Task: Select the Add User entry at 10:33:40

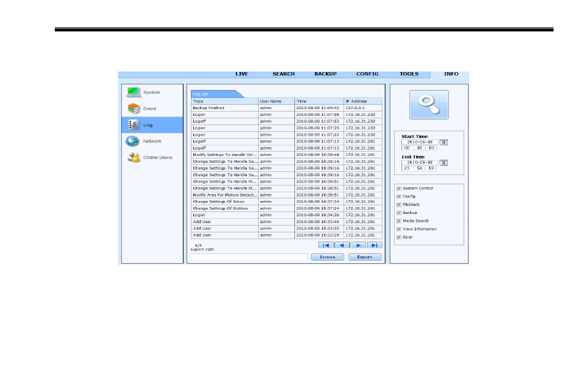Action: [286, 222]
